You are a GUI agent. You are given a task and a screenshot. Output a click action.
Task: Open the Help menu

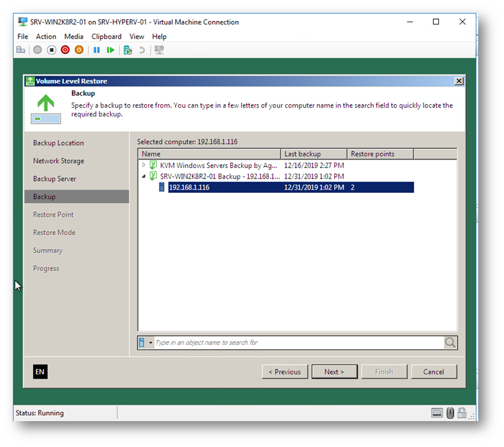tap(159, 36)
